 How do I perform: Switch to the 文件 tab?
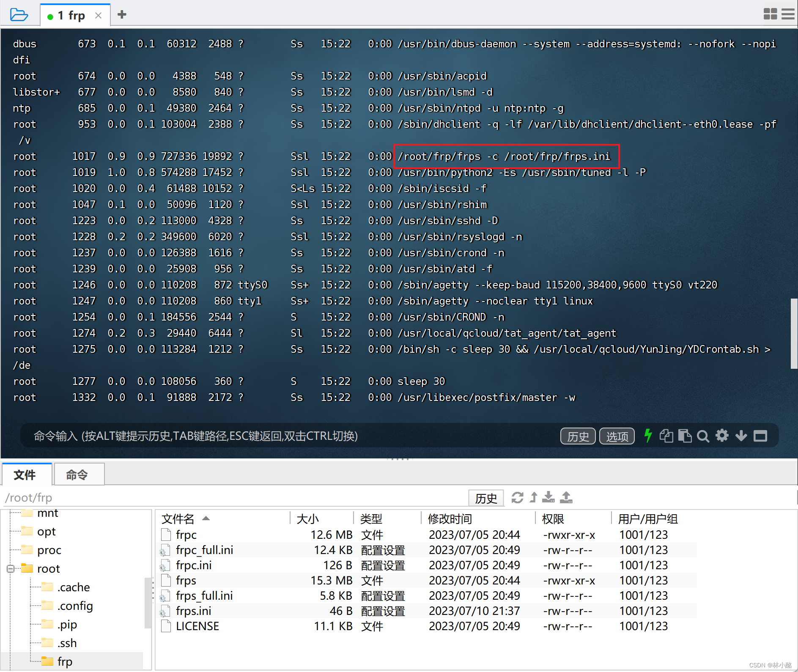point(27,475)
